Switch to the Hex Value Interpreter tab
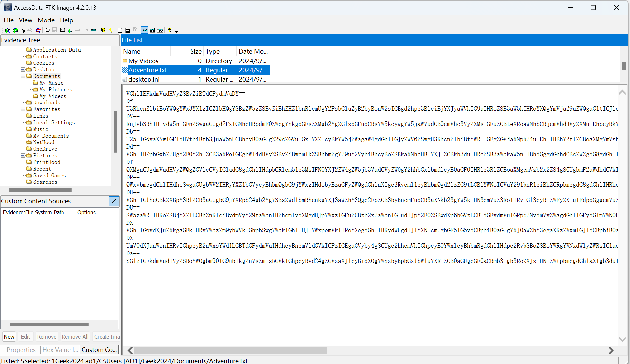Screen dimensions: 630x364 (60, 350)
